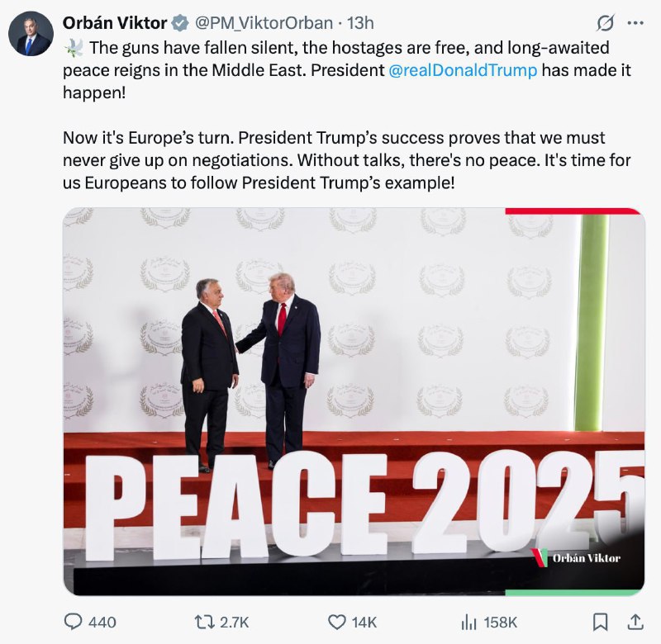Viewport: 661px width, 644px height.
Task: Click the 14K likes count
Action: click(364, 622)
